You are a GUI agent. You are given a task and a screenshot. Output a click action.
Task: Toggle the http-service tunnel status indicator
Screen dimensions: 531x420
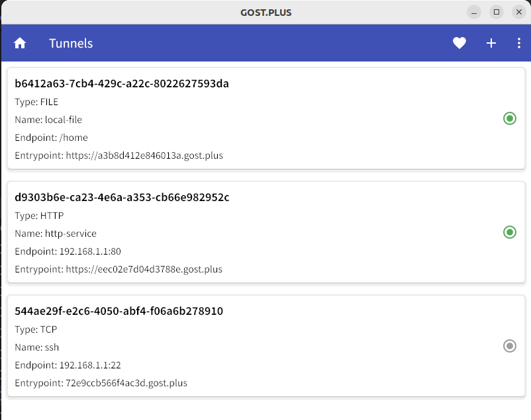tap(510, 232)
